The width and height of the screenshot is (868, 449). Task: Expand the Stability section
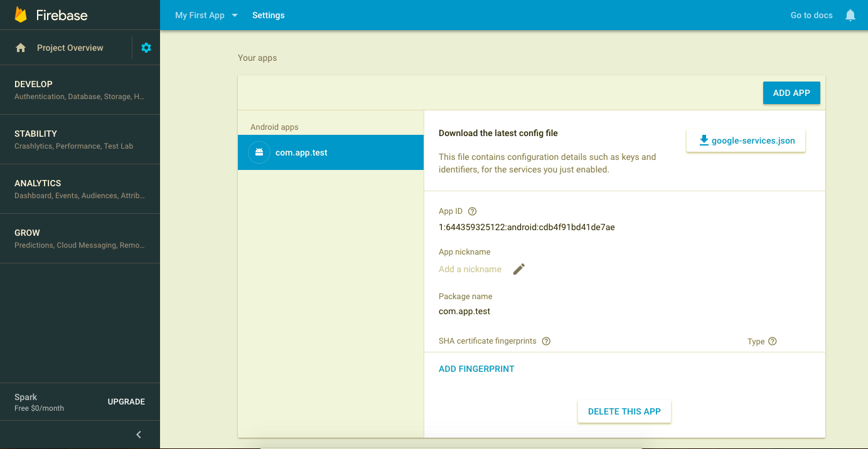[80, 139]
